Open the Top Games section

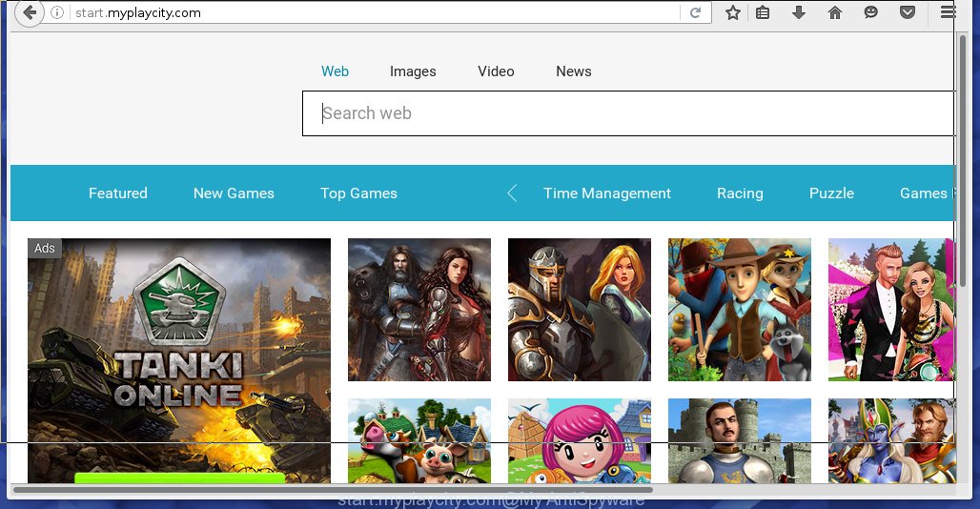click(x=358, y=193)
